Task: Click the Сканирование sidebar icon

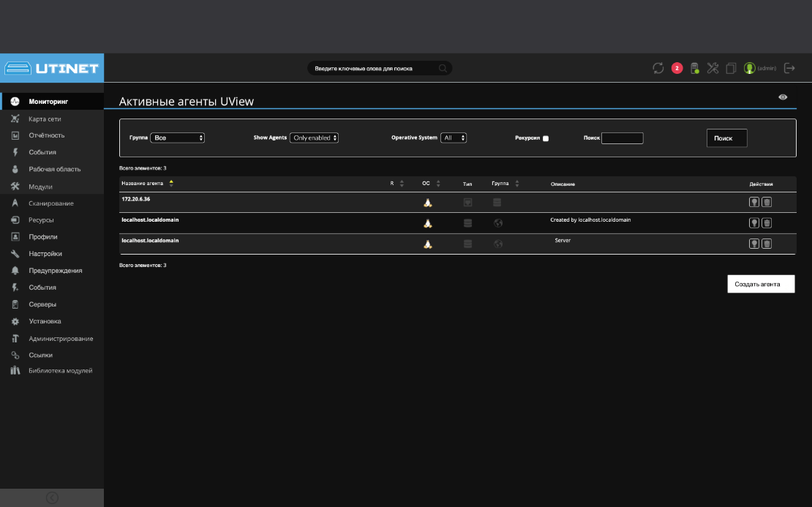Action: click(x=15, y=203)
